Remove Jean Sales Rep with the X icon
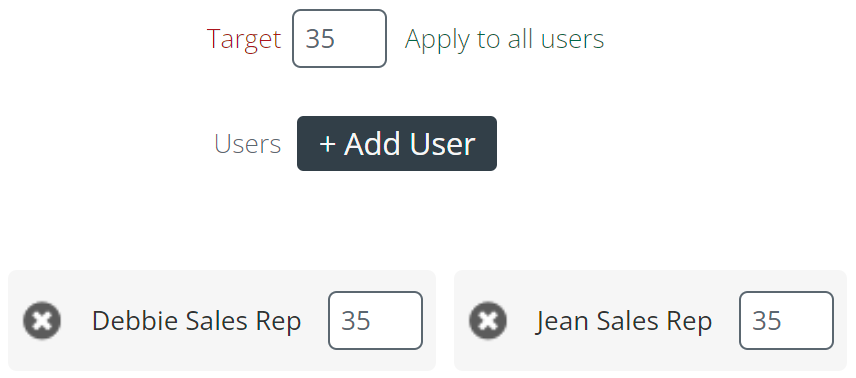The height and width of the screenshot is (378, 856). click(x=488, y=321)
